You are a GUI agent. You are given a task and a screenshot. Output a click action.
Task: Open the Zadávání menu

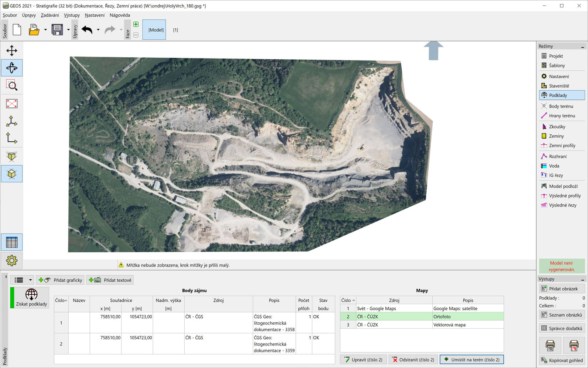click(50, 15)
